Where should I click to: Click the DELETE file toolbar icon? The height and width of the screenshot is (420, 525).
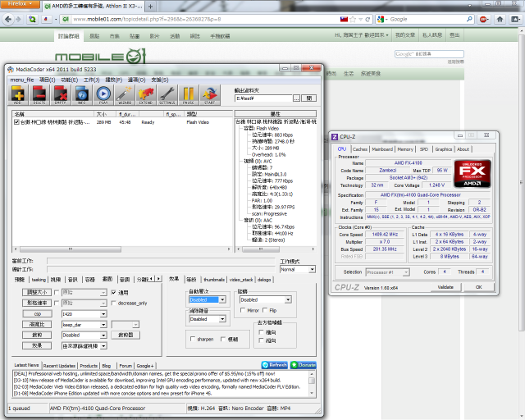pyautogui.click(x=39, y=95)
